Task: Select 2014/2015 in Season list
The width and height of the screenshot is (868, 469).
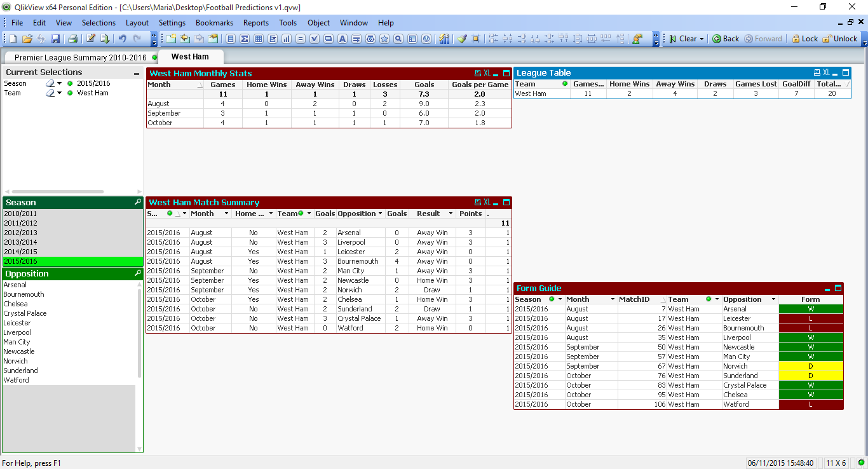Action: click(x=72, y=252)
